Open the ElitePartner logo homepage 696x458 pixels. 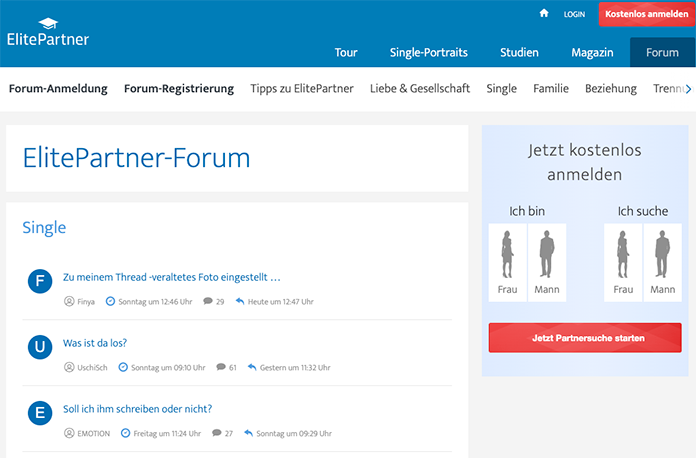click(x=48, y=32)
